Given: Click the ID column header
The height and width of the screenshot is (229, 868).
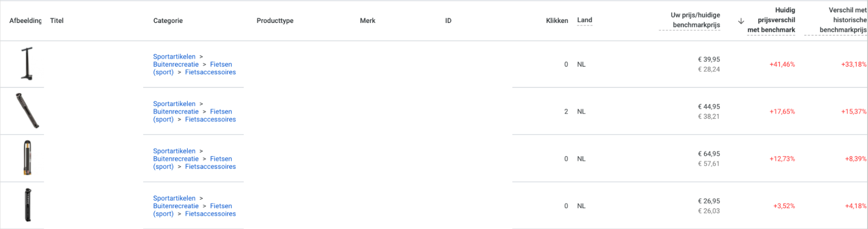Looking at the screenshot, I should pos(448,20).
